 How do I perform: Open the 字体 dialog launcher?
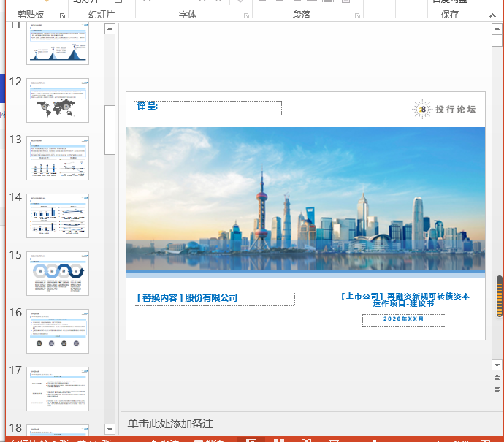(x=247, y=15)
